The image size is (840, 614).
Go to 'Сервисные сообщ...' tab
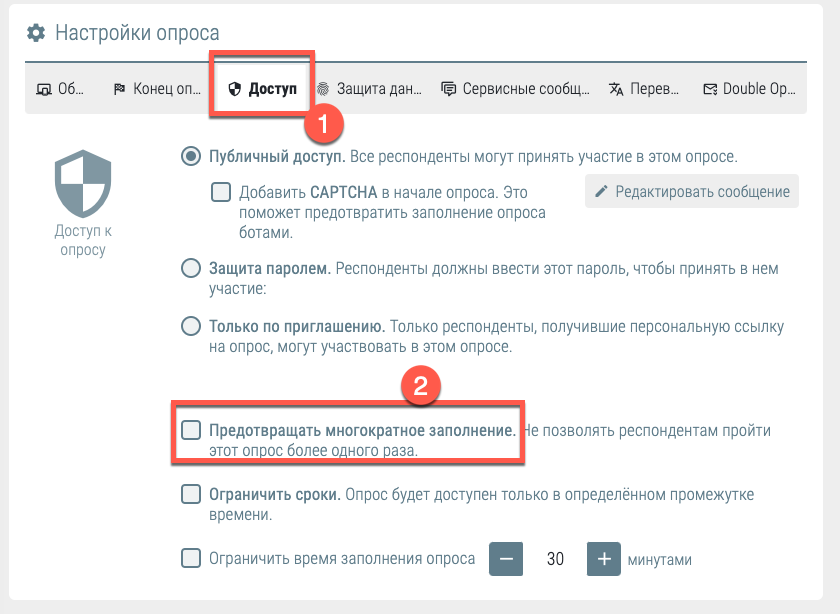[515, 89]
